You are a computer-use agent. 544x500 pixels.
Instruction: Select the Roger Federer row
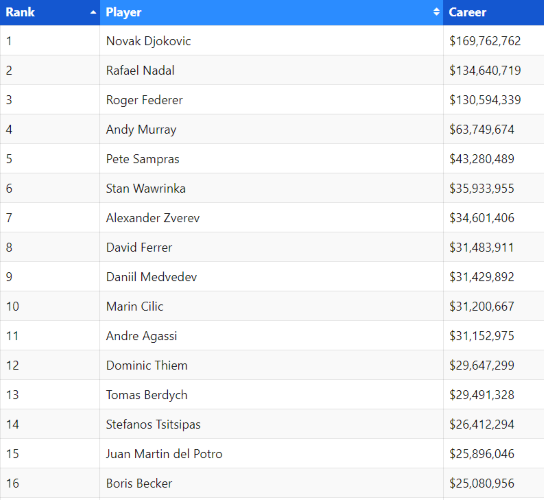272,100
